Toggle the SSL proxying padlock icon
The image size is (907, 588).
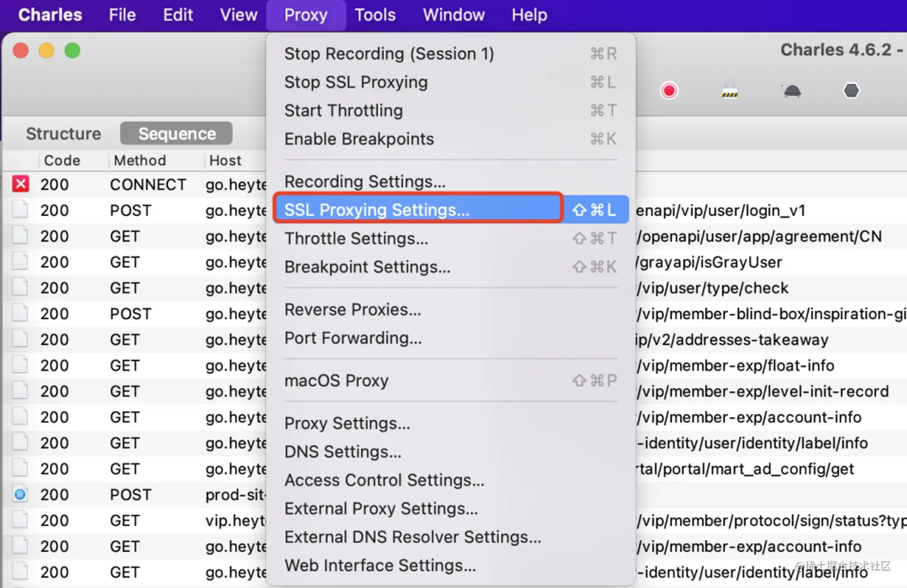pyautogui.click(x=729, y=90)
